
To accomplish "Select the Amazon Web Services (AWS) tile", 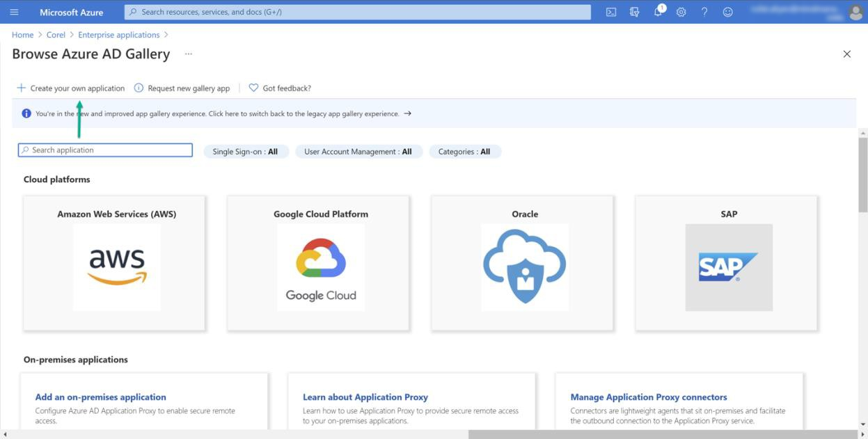I will (114, 263).
